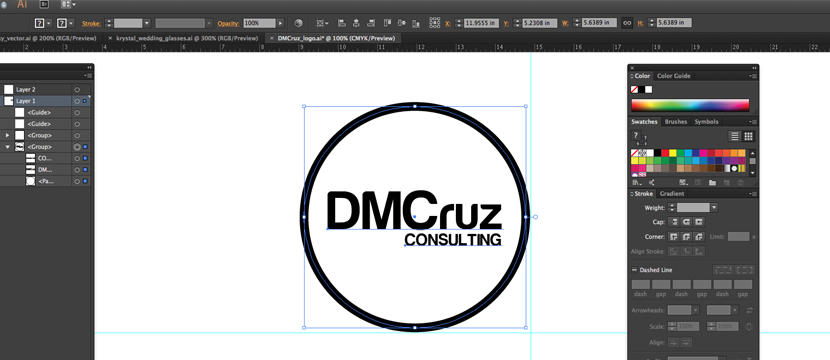The width and height of the screenshot is (830, 360).
Task: Click the H height field
Action: point(674,23)
